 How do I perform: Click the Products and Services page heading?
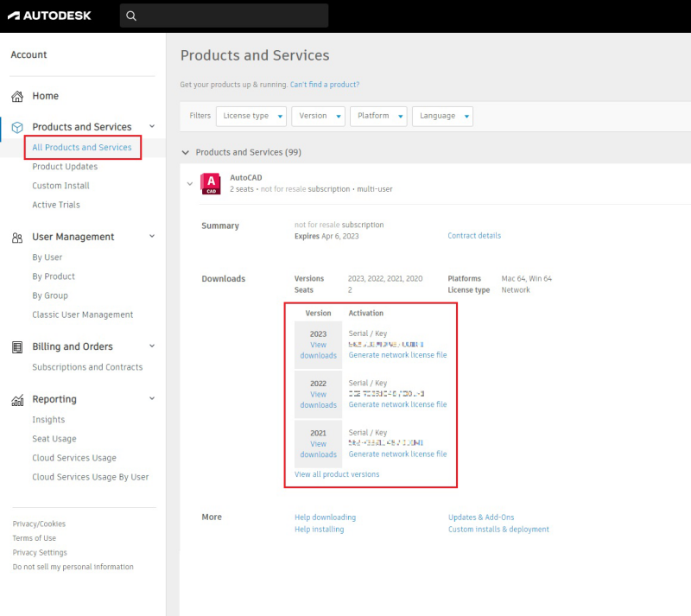[x=255, y=55]
